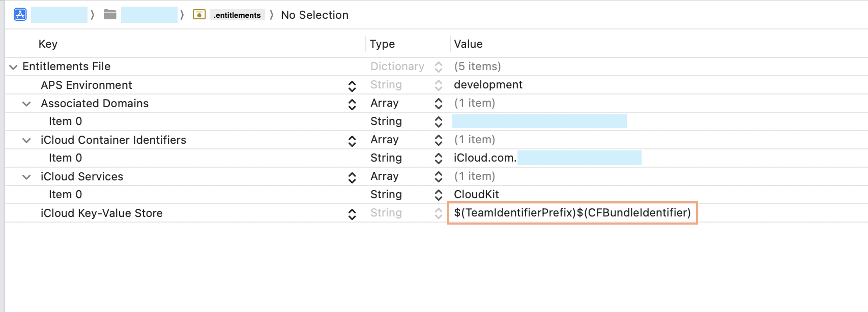Image resolution: width=868 pixels, height=312 pixels.
Task: Click the entitlements file icon in breadcrumb
Action: (199, 15)
